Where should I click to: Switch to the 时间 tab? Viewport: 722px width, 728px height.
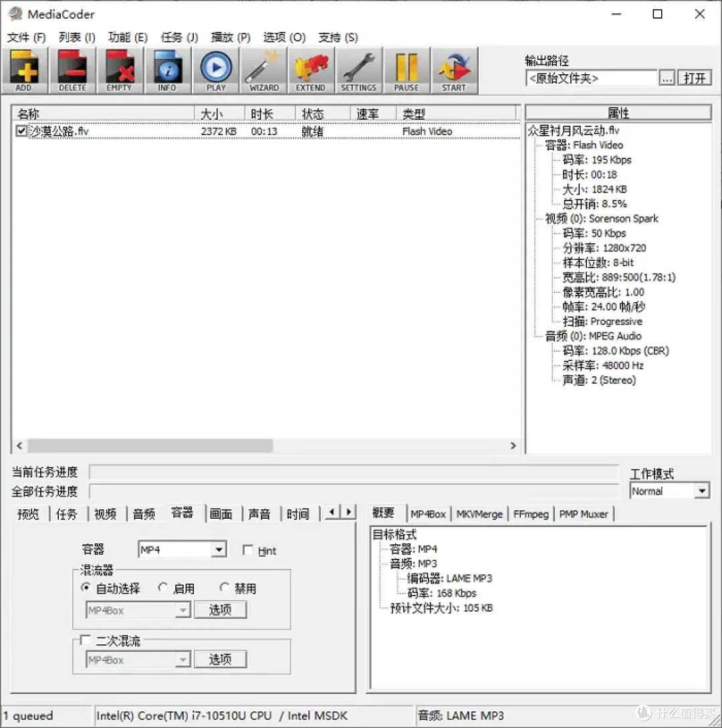[298, 514]
